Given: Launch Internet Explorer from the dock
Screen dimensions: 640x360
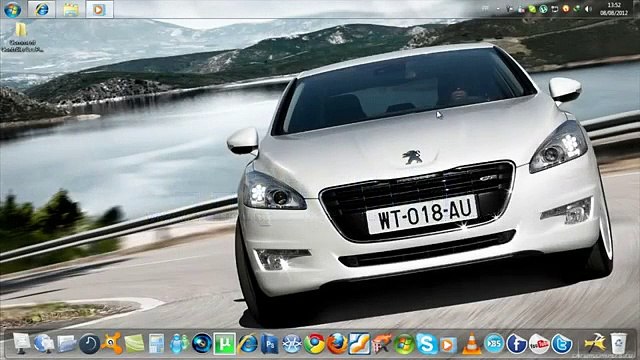Looking at the screenshot, I should point(247,344).
